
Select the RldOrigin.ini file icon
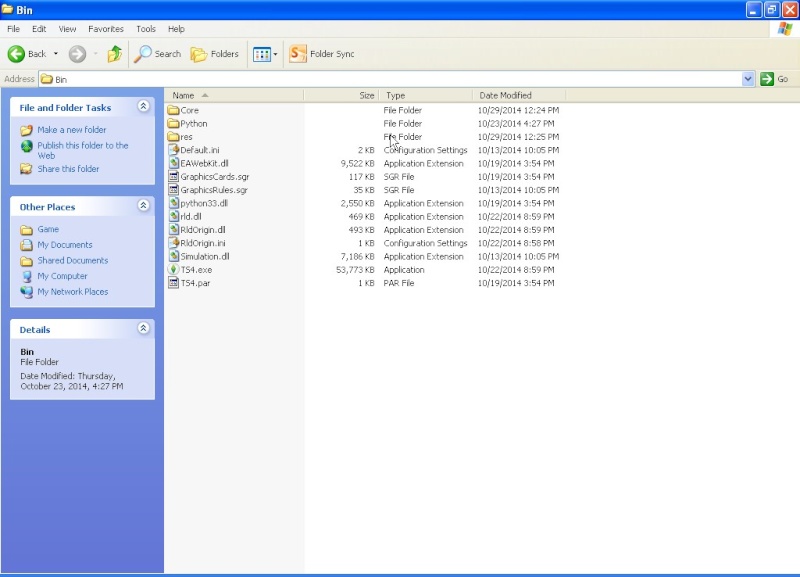pos(173,243)
